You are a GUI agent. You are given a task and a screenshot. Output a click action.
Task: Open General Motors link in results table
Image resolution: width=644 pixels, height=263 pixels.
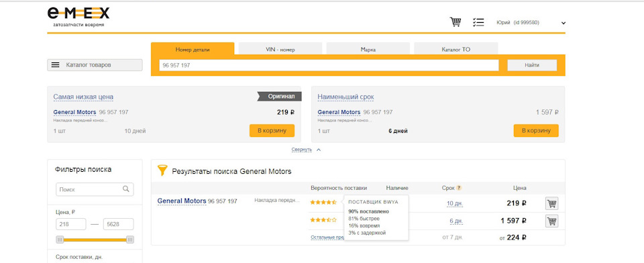click(182, 201)
